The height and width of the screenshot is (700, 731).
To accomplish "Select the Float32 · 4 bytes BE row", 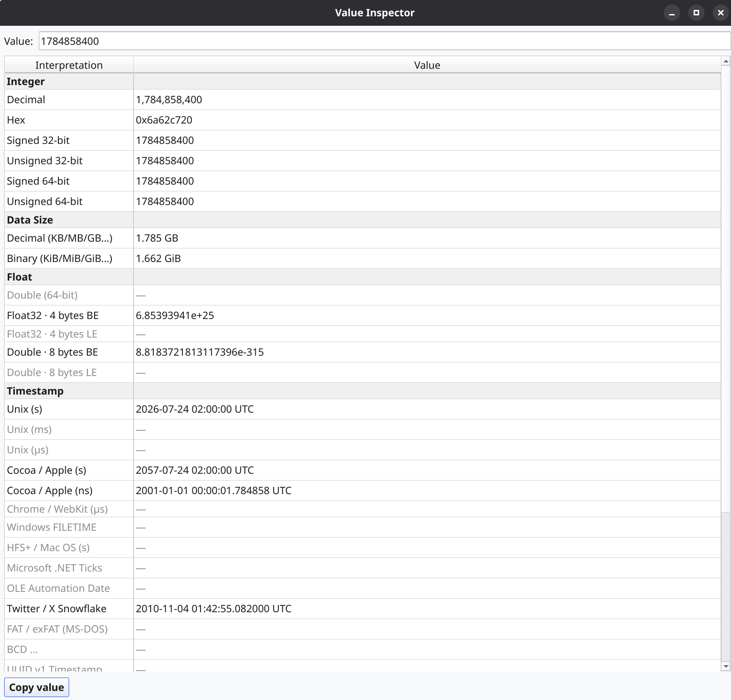I will pyautogui.click(x=363, y=315).
